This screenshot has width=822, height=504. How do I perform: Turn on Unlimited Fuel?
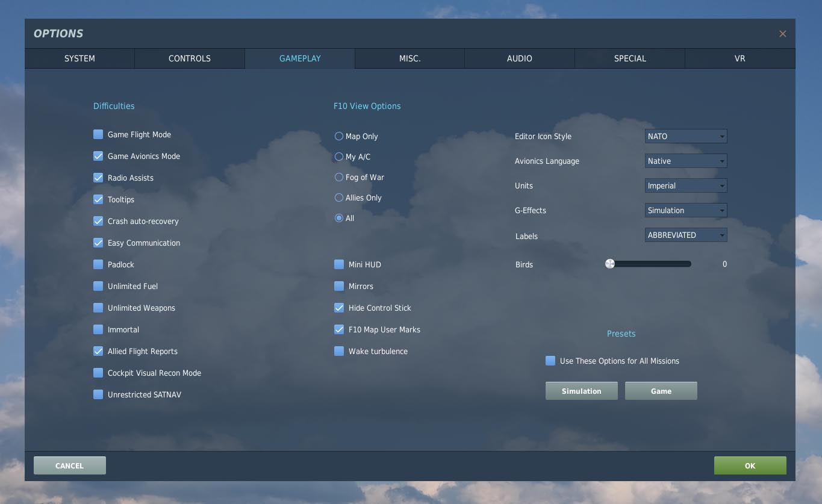(98, 286)
